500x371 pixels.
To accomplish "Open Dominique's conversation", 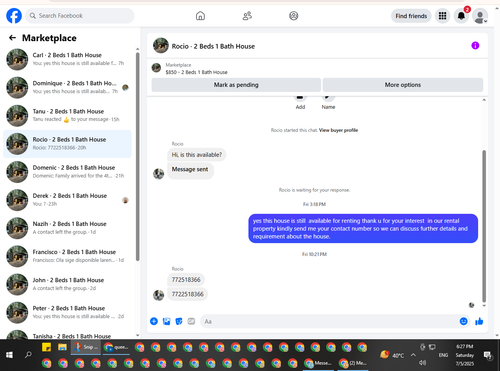I will pos(67,87).
